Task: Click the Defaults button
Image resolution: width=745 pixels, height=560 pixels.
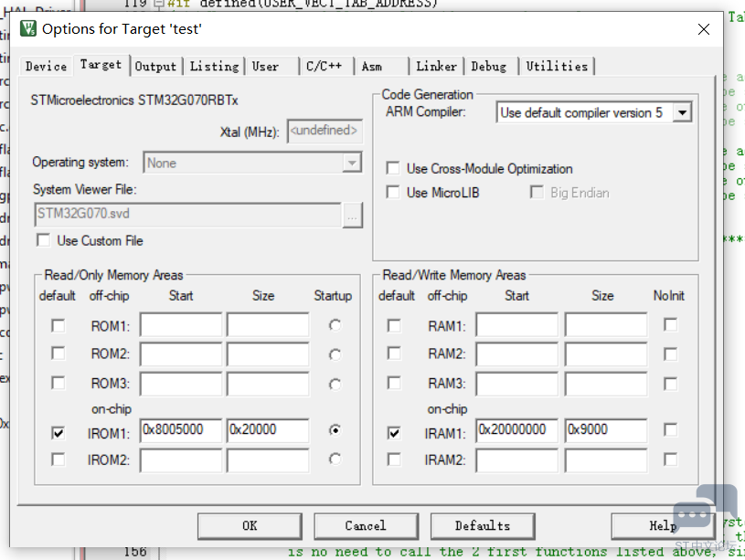Action: click(x=482, y=525)
